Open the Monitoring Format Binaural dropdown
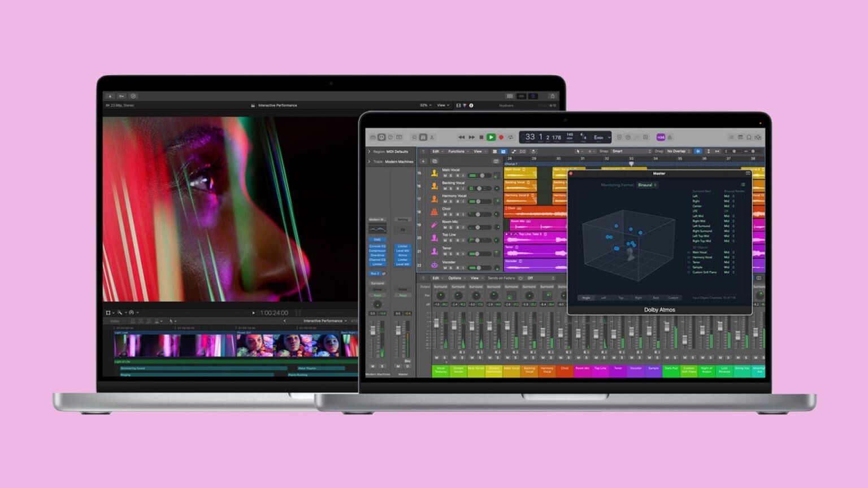 [x=646, y=185]
